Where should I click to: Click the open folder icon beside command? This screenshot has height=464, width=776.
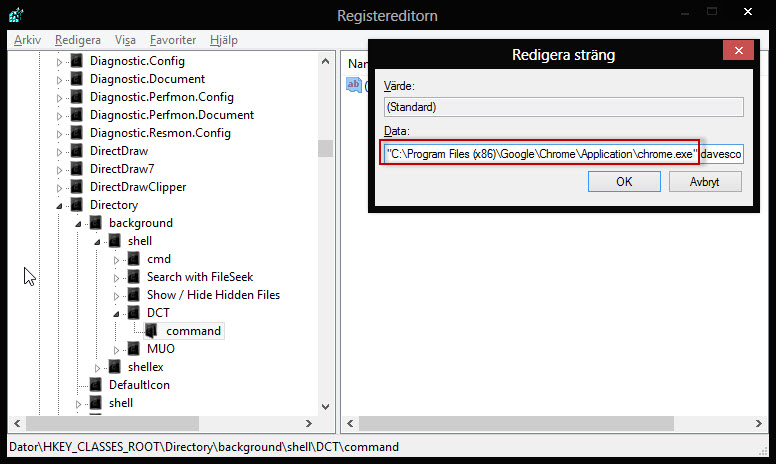152,331
